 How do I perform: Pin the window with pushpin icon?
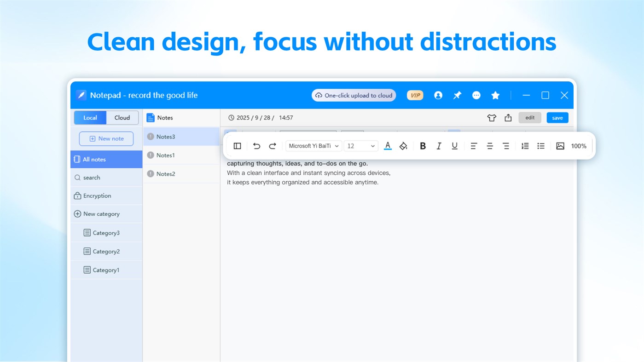[457, 95]
